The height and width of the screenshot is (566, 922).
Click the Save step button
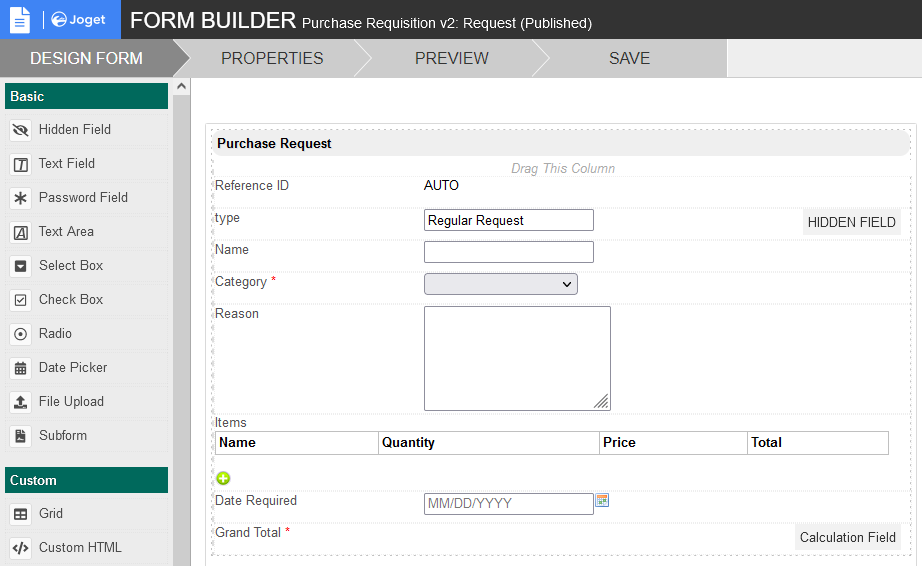630,58
